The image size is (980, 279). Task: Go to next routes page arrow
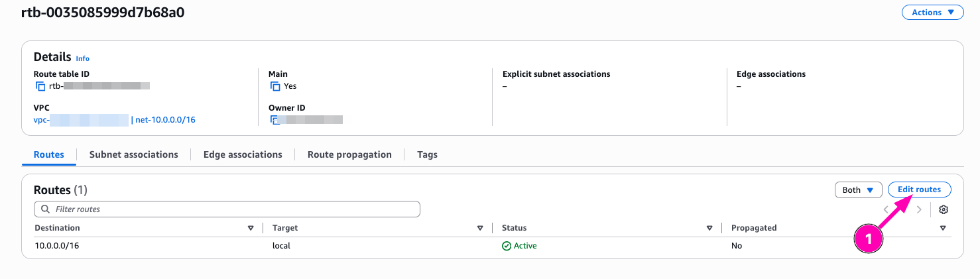(919, 209)
